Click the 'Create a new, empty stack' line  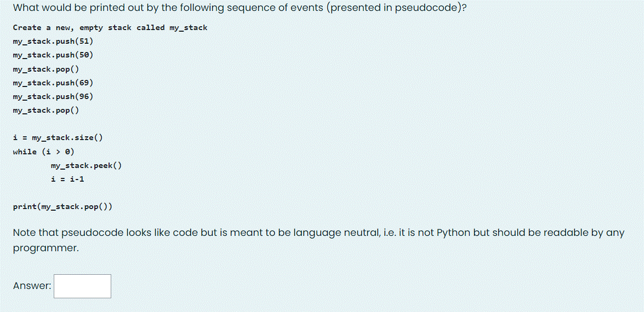[x=110, y=27]
